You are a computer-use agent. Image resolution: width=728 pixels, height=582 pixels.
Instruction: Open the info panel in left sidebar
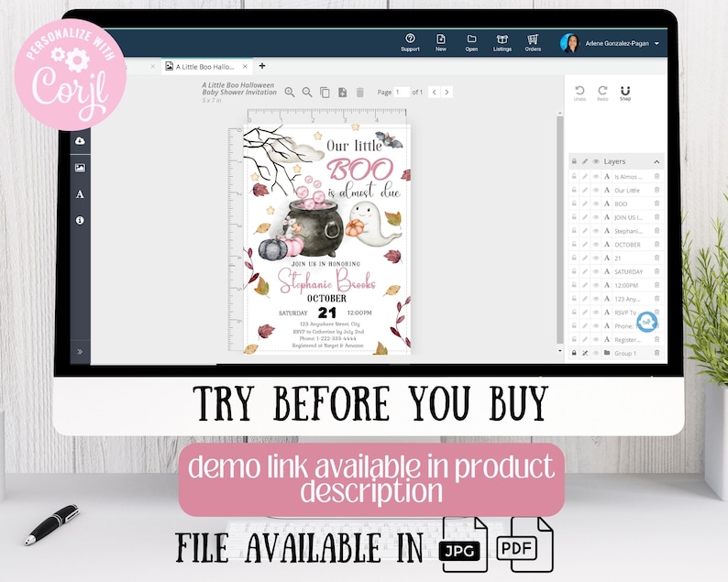point(80,220)
